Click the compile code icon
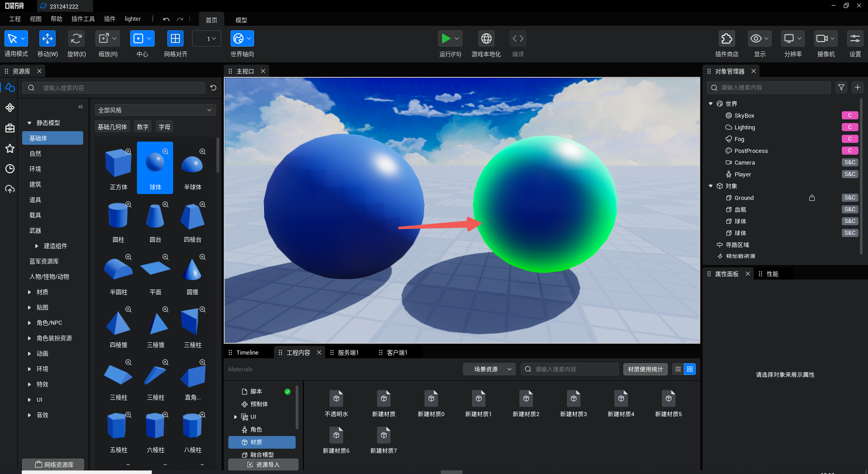The image size is (868, 474). click(518, 39)
